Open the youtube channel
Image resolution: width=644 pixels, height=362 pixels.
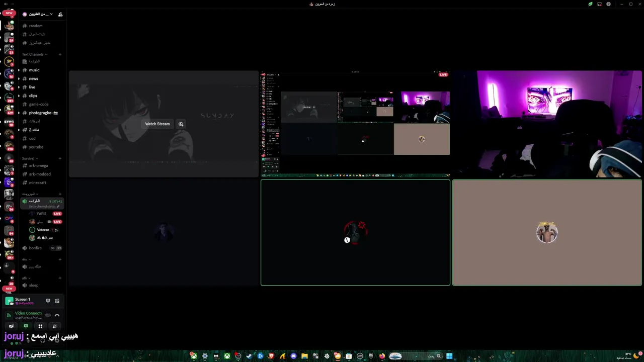(x=42, y=147)
